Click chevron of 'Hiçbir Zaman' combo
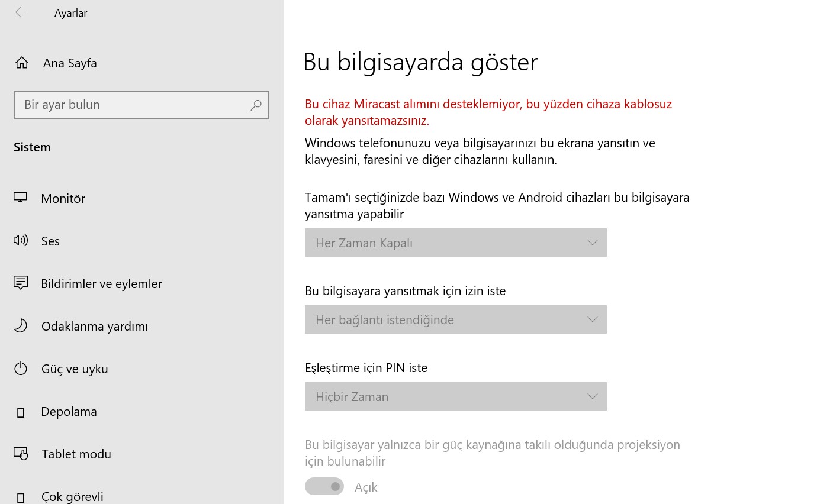The height and width of the screenshot is (504, 817). coord(592,396)
